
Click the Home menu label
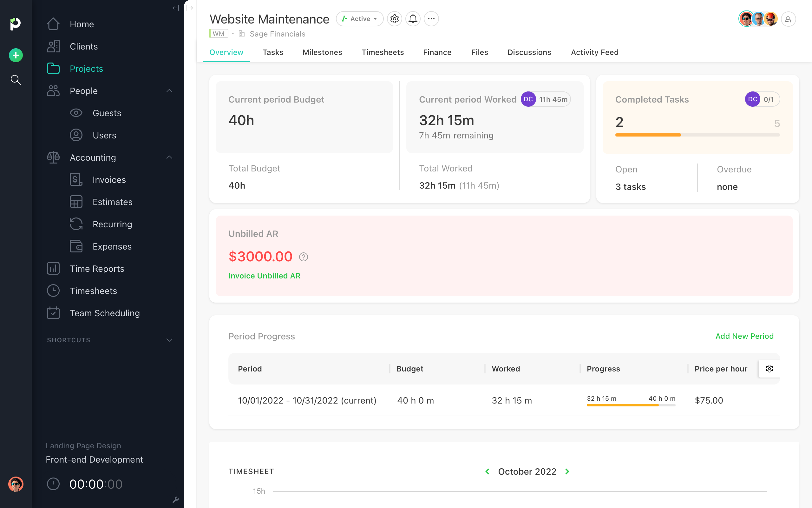click(82, 24)
